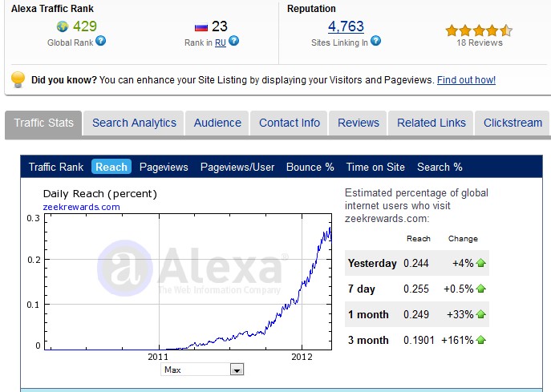Click the globe icon beside rank 429
551x392 pixels.
pyautogui.click(x=63, y=26)
